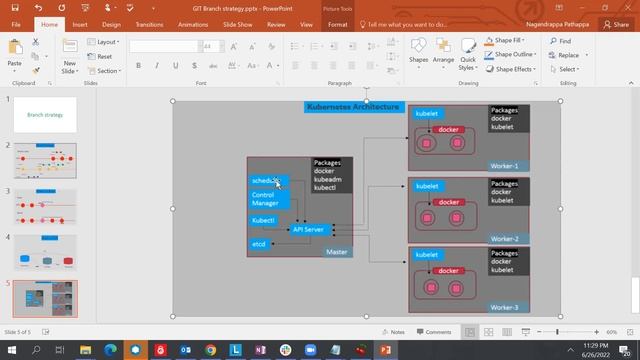Open Google Chrome from taskbar

(211, 350)
